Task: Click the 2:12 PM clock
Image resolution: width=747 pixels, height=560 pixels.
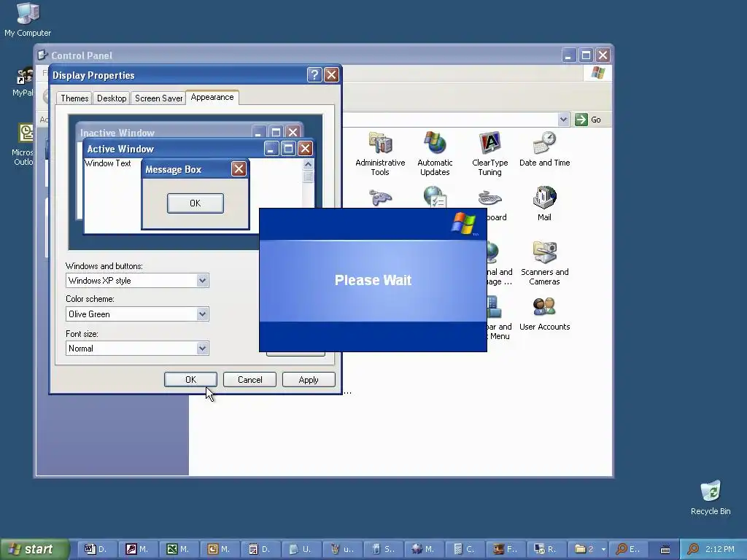Action: coord(720,549)
